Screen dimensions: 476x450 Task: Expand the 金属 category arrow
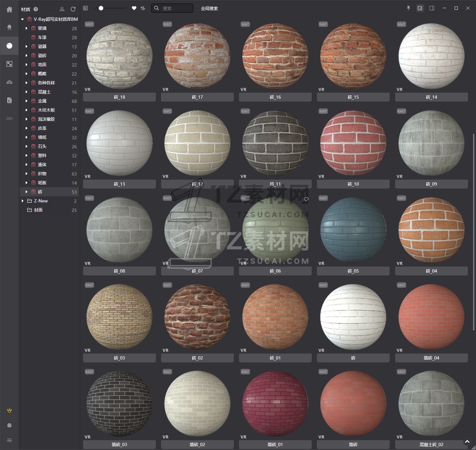[26, 101]
